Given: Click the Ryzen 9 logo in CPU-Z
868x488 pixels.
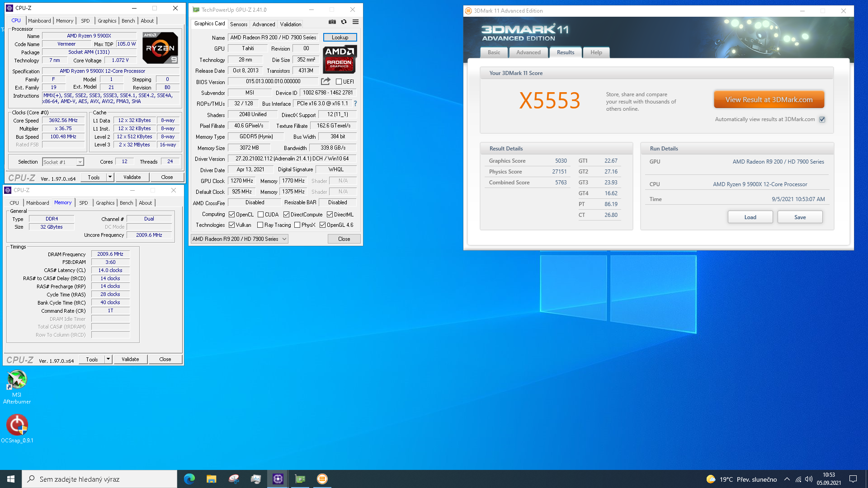Looking at the screenshot, I should (160, 48).
